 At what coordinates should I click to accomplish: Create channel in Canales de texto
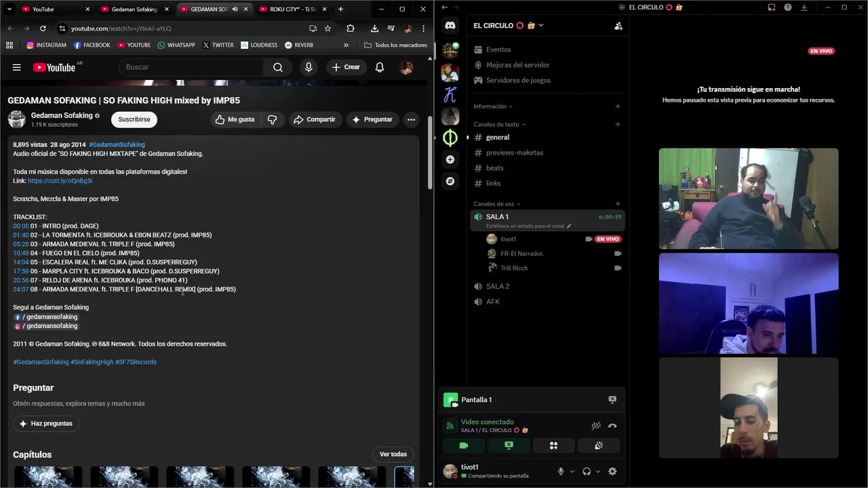[x=617, y=124]
